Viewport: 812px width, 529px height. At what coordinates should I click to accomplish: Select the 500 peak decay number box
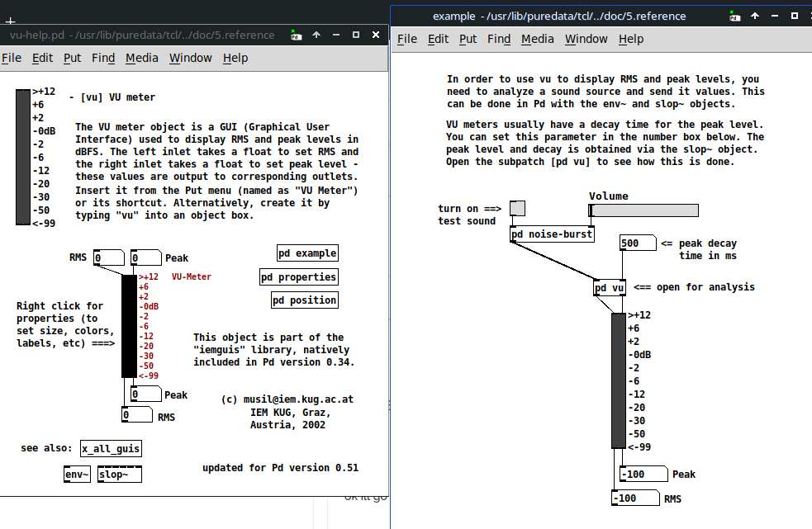[x=638, y=243]
